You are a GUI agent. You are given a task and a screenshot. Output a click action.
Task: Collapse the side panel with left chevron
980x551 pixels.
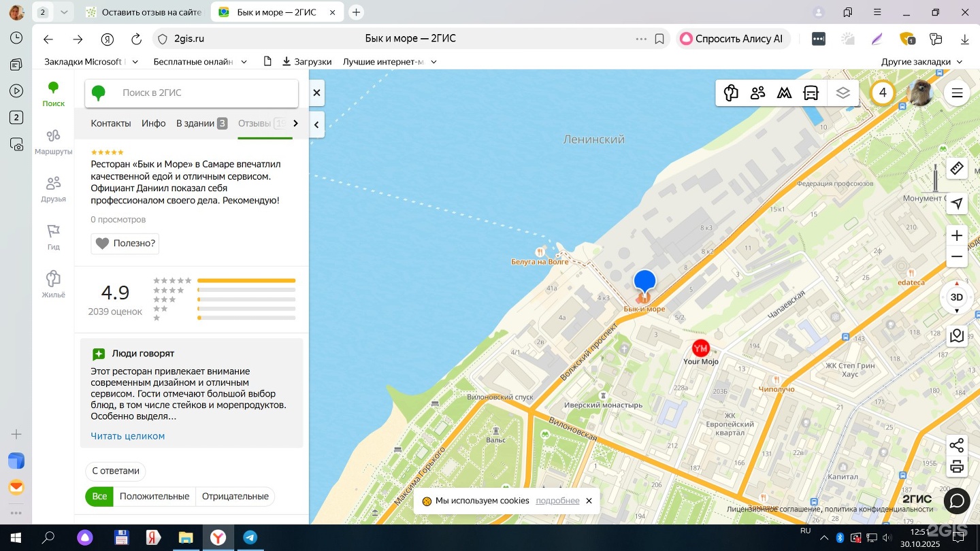click(x=316, y=124)
